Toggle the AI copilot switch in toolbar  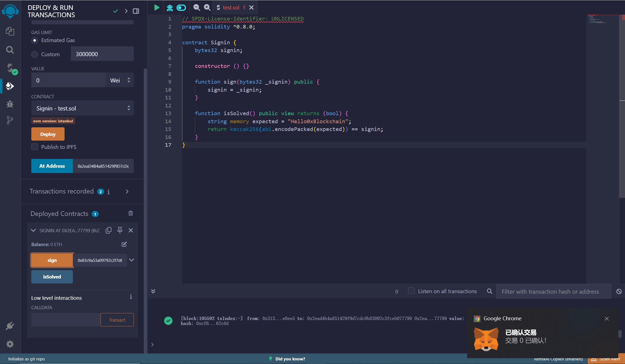[x=181, y=7]
